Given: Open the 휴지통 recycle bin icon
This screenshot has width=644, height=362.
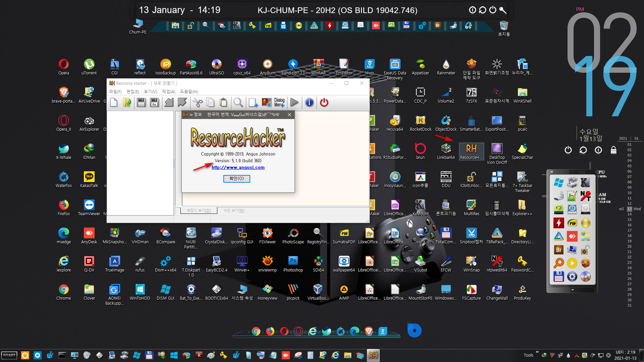Looking at the screenshot, I should click(504, 28).
